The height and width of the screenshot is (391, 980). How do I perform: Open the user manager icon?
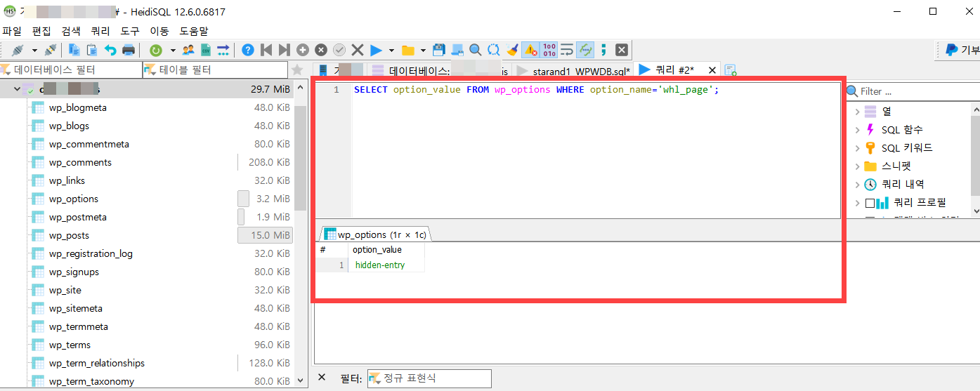click(x=188, y=50)
